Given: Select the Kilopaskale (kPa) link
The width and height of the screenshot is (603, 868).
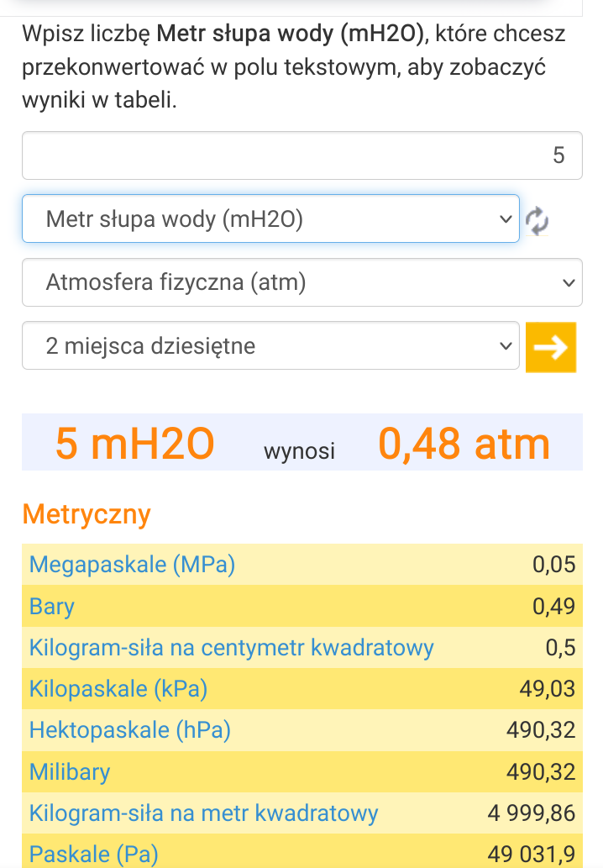Looking at the screenshot, I should click(118, 689).
